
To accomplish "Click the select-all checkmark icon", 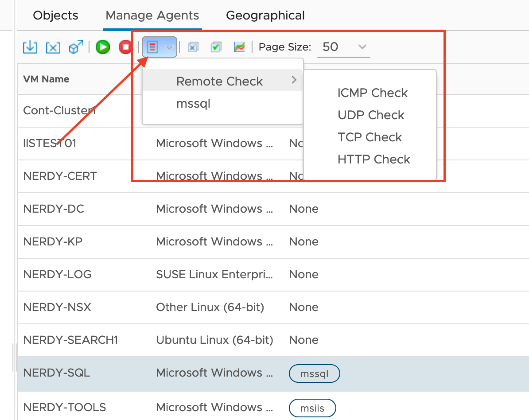I will pos(216,47).
